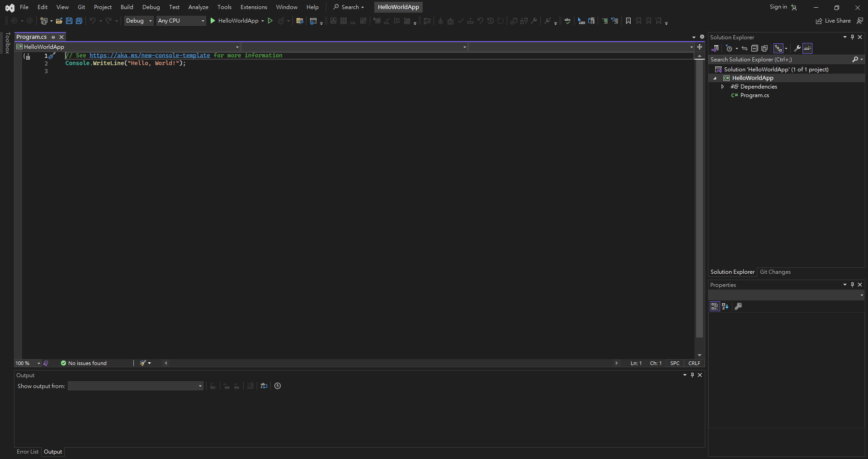Switch to the Git Changes tab

pos(775,272)
